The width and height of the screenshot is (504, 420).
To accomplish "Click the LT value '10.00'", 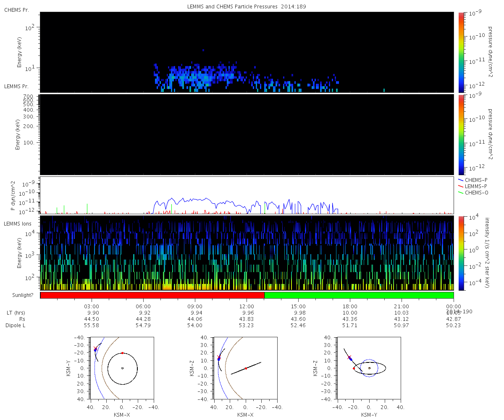I will (350, 313).
